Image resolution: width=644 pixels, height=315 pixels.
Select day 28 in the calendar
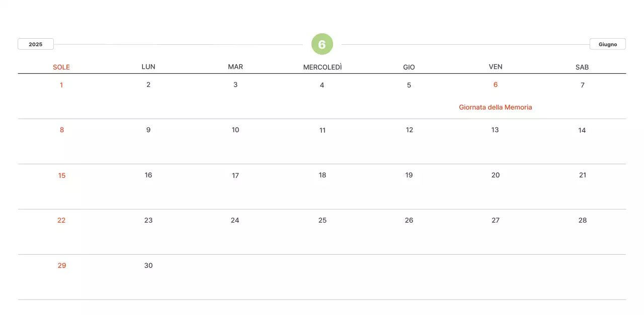click(583, 221)
